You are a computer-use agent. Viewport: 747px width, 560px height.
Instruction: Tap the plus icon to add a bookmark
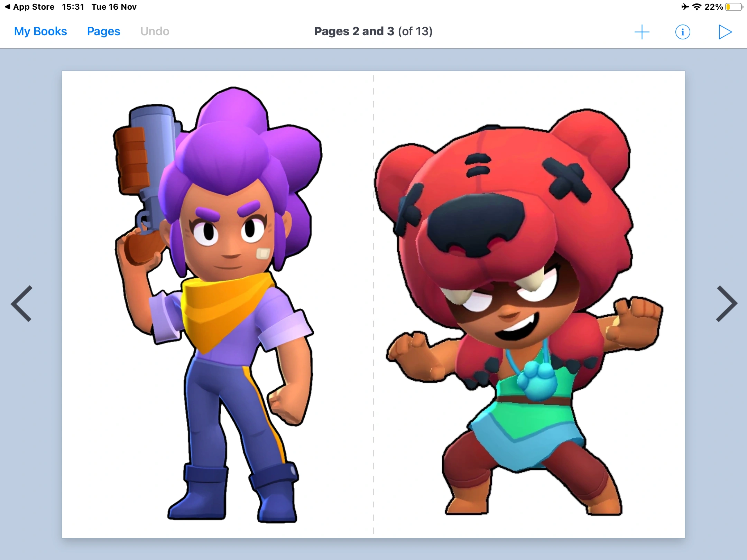642,31
